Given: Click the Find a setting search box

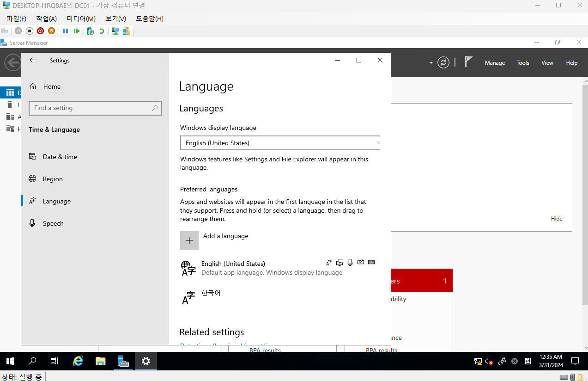Looking at the screenshot, I should (x=95, y=108).
